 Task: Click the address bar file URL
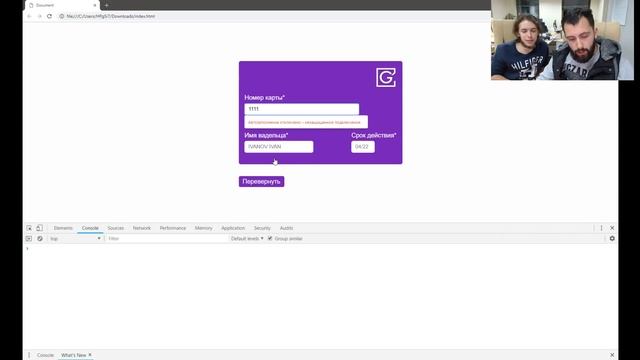tap(111, 16)
